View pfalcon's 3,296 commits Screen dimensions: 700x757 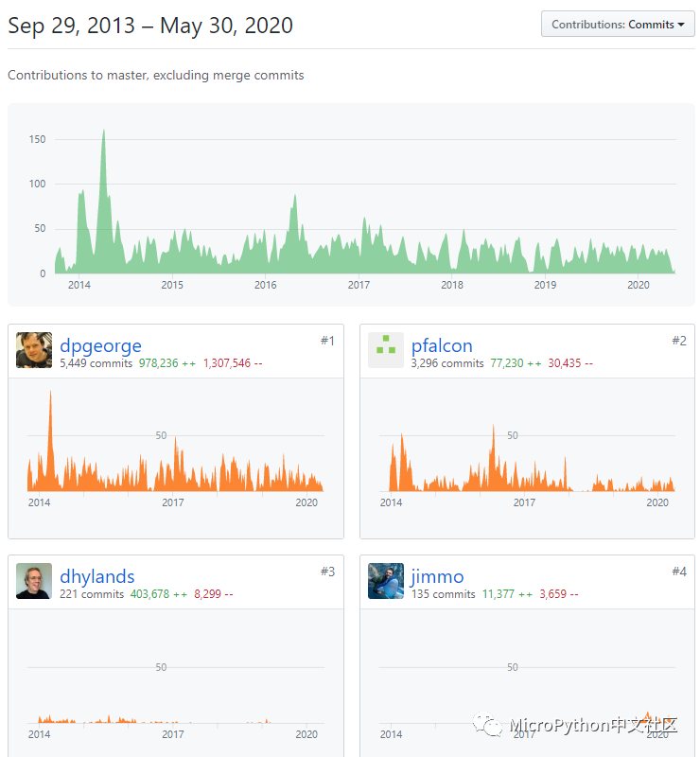coord(447,363)
